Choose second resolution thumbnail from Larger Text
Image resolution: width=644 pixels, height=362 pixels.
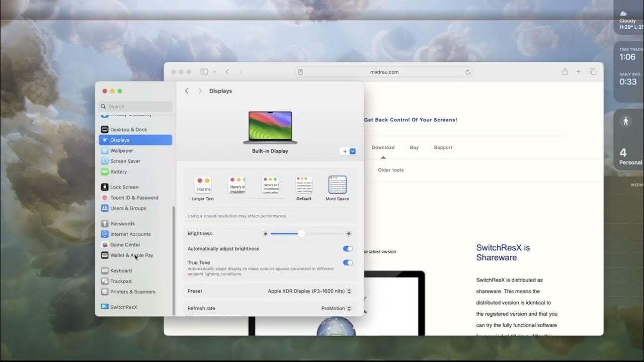[x=236, y=185]
